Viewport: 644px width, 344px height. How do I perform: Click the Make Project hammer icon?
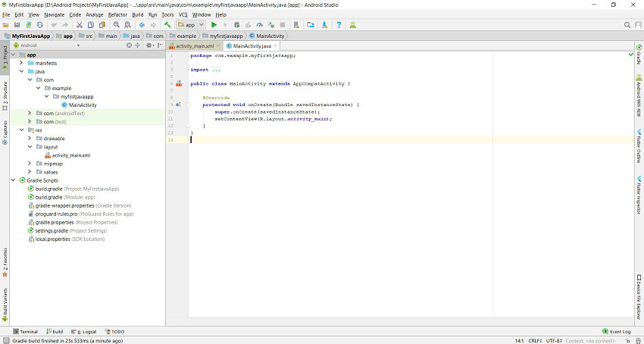point(167,25)
